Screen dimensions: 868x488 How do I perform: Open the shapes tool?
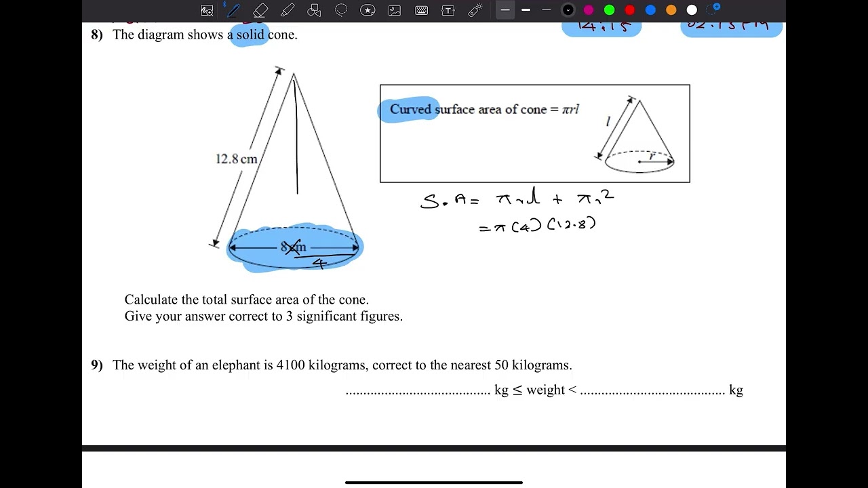tap(314, 10)
